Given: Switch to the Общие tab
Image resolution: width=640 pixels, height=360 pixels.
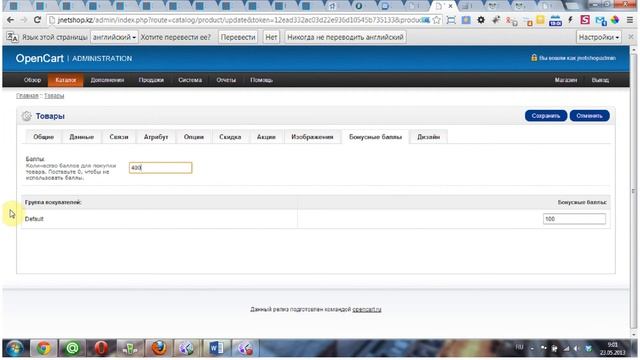Looking at the screenshot, I should click(x=43, y=137).
